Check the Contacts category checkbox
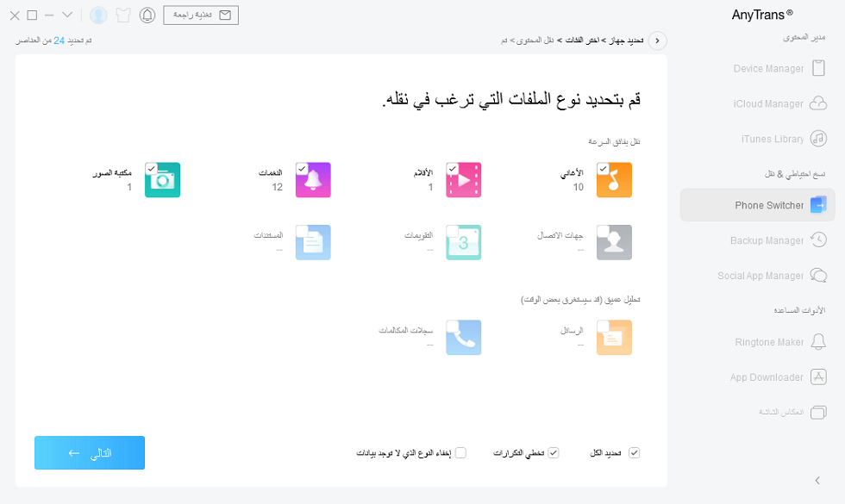This screenshot has height=504, width=845. pyautogui.click(x=603, y=232)
